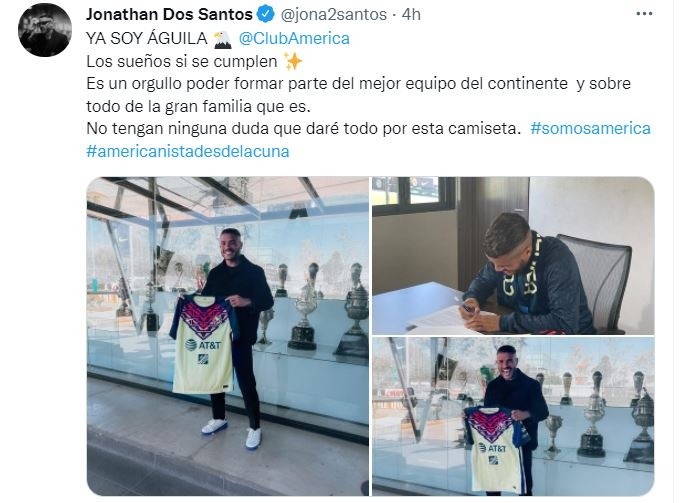This screenshot has width=695, height=503.
Task: Click the sentence about daré todo por esta camiseta
Action: pyautogui.click(x=304, y=129)
